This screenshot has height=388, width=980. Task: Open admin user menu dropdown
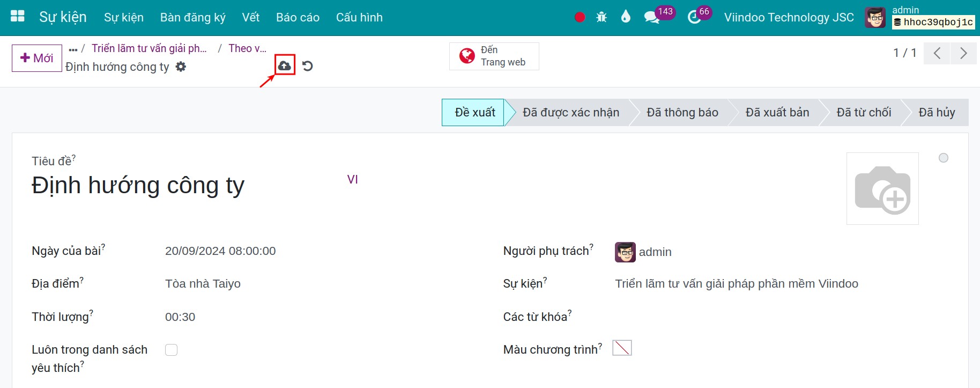(920, 18)
